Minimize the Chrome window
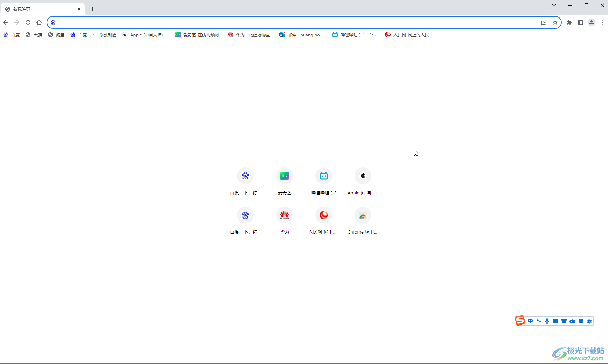This screenshot has height=364, width=608. click(x=570, y=5)
